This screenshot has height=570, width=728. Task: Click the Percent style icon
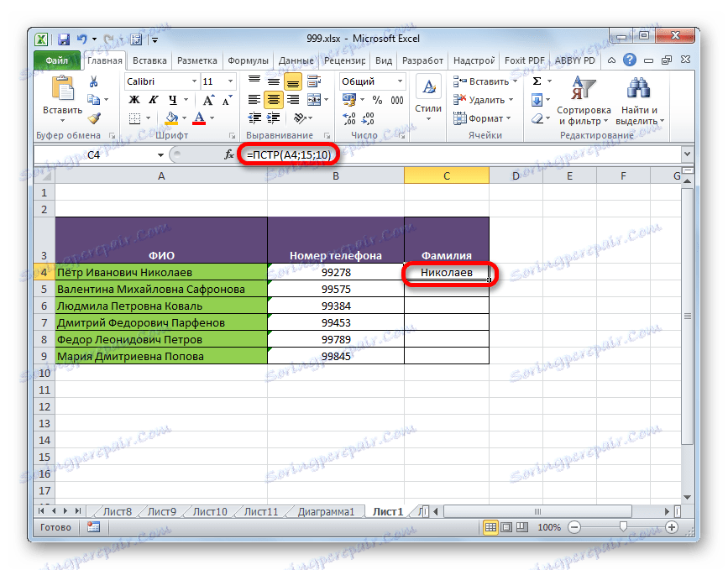click(378, 98)
